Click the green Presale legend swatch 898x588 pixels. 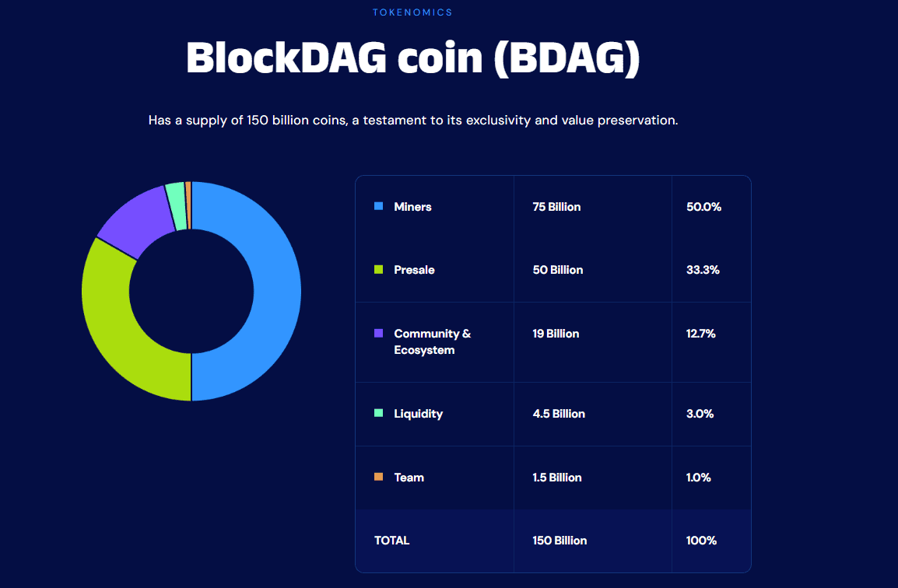(x=379, y=270)
